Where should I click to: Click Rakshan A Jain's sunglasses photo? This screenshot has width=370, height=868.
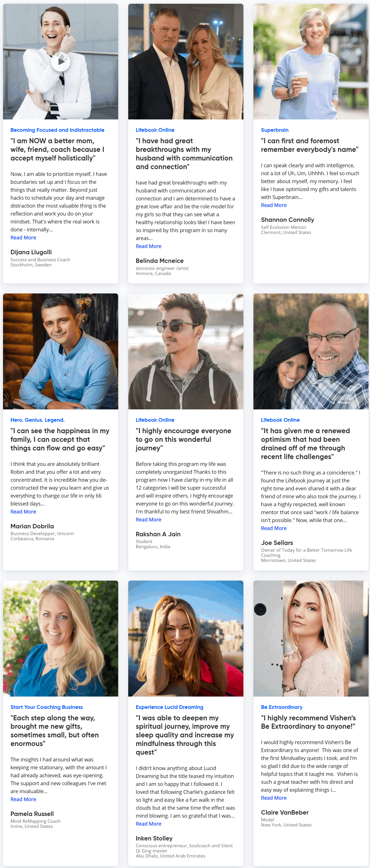[186, 352]
